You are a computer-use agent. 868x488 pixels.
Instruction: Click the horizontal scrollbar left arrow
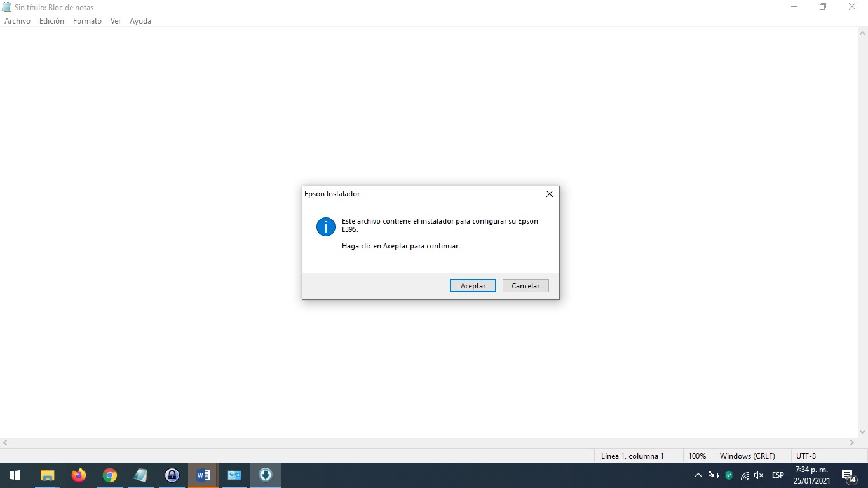pyautogui.click(x=5, y=442)
